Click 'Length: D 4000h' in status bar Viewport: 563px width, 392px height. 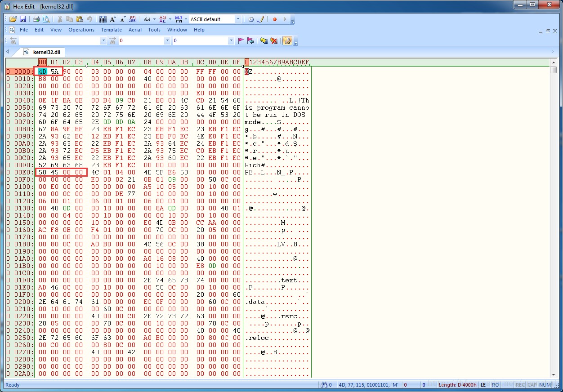coord(457,385)
